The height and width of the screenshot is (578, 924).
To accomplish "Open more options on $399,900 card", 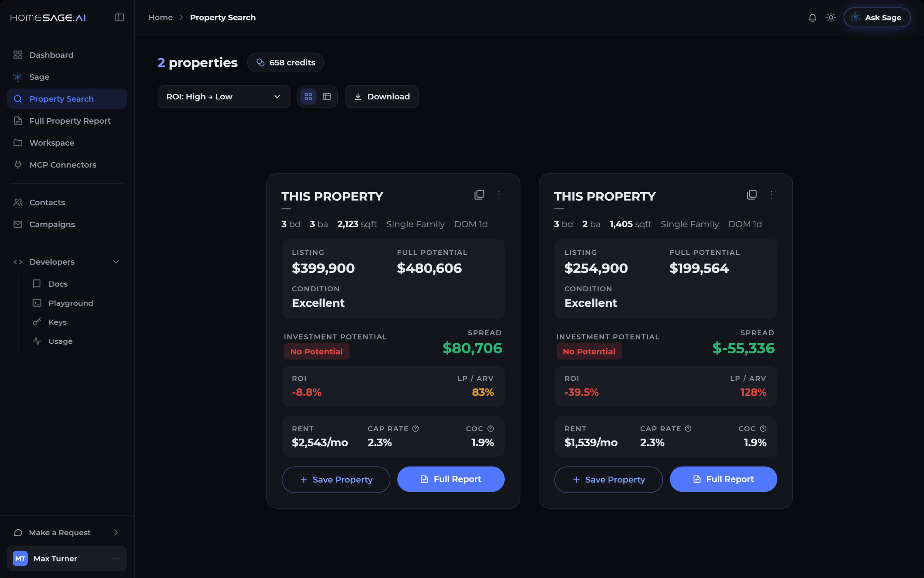I will (x=499, y=195).
